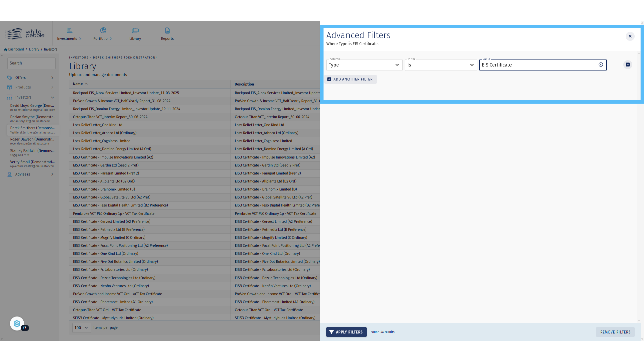Remove the Type filter row
This screenshot has width=644, height=362.
click(x=628, y=65)
